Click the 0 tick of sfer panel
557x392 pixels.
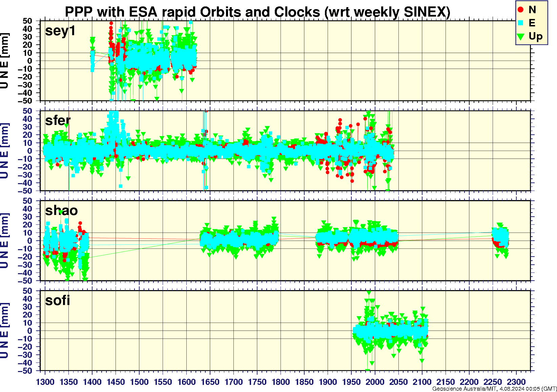coord(30,151)
